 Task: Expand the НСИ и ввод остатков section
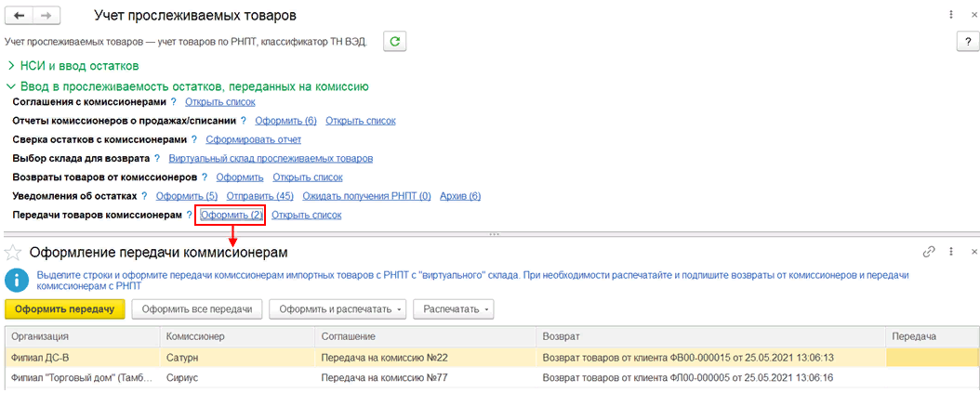pyautogui.click(x=11, y=66)
